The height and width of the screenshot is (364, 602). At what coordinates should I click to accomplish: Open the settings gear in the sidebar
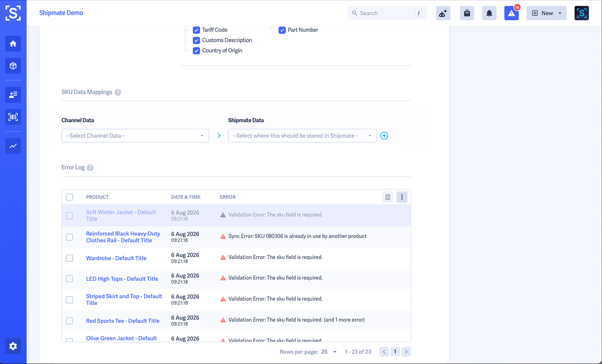click(13, 346)
